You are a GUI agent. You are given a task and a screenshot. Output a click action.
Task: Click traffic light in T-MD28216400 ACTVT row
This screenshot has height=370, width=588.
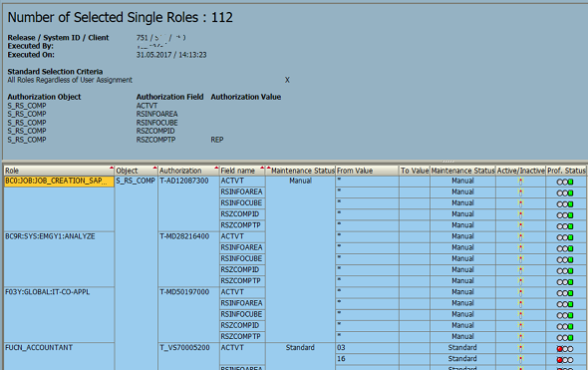click(565, 238)
